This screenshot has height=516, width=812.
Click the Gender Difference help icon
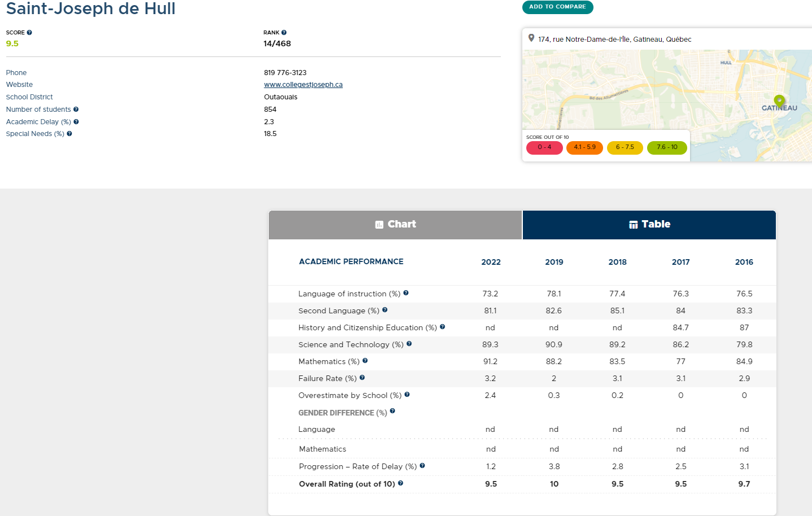[x=392, y=411]
